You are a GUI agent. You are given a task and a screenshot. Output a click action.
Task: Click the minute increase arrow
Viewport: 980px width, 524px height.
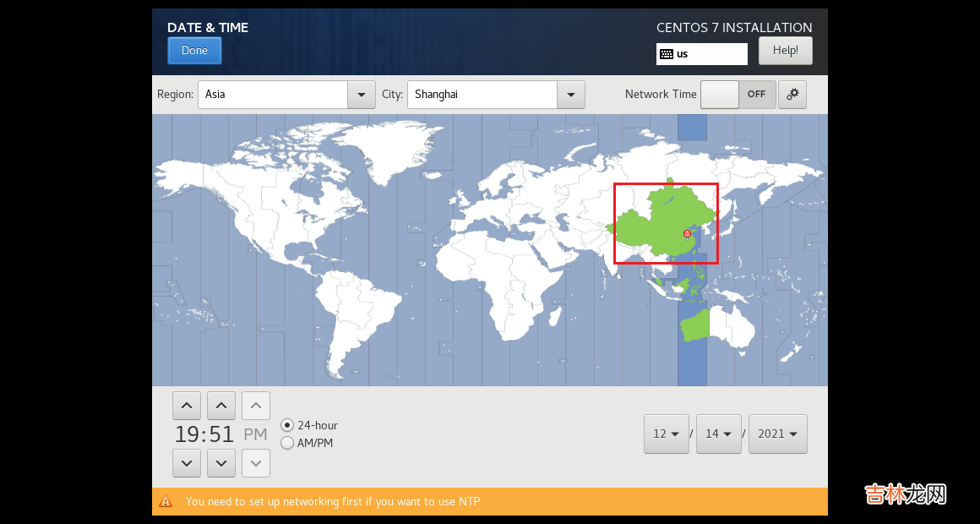220,407
